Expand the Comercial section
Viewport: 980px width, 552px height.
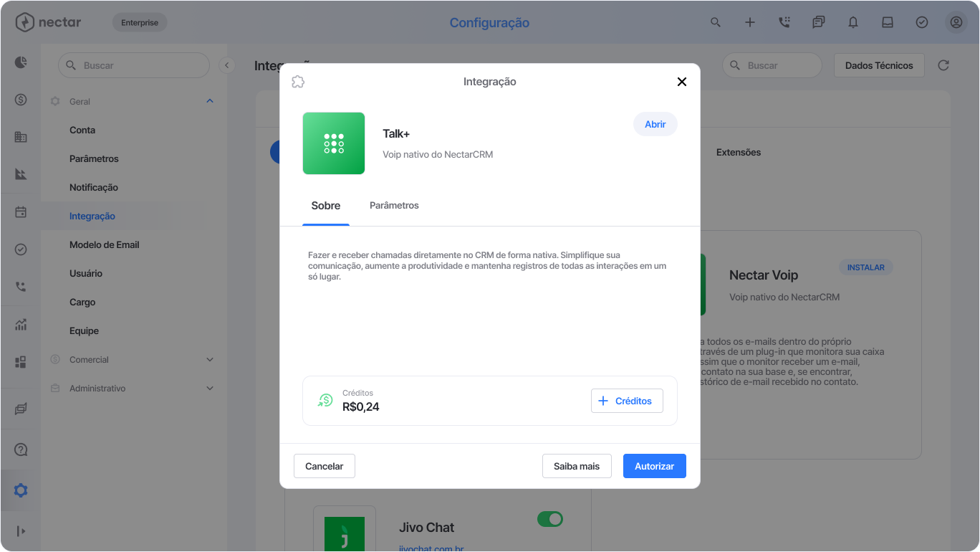pos(210,359)
